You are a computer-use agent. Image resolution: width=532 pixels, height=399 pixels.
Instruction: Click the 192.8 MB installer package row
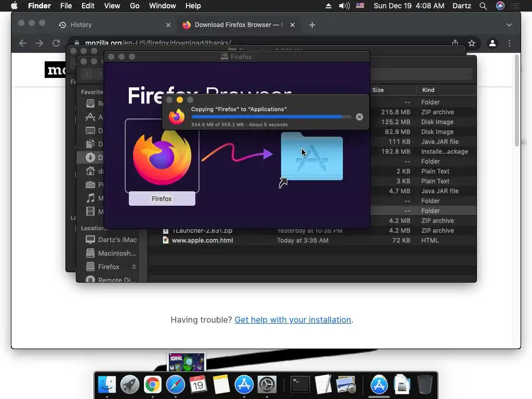[423, 151]
